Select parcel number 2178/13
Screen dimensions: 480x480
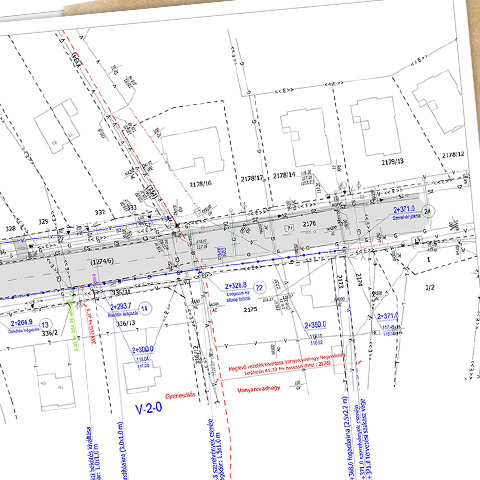(x=392, y=162)
